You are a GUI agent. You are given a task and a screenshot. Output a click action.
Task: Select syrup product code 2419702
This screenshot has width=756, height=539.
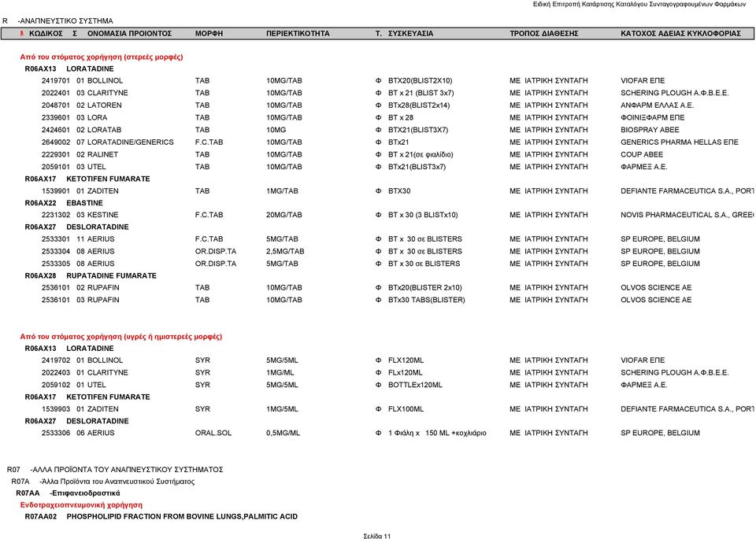coord(56,360)
